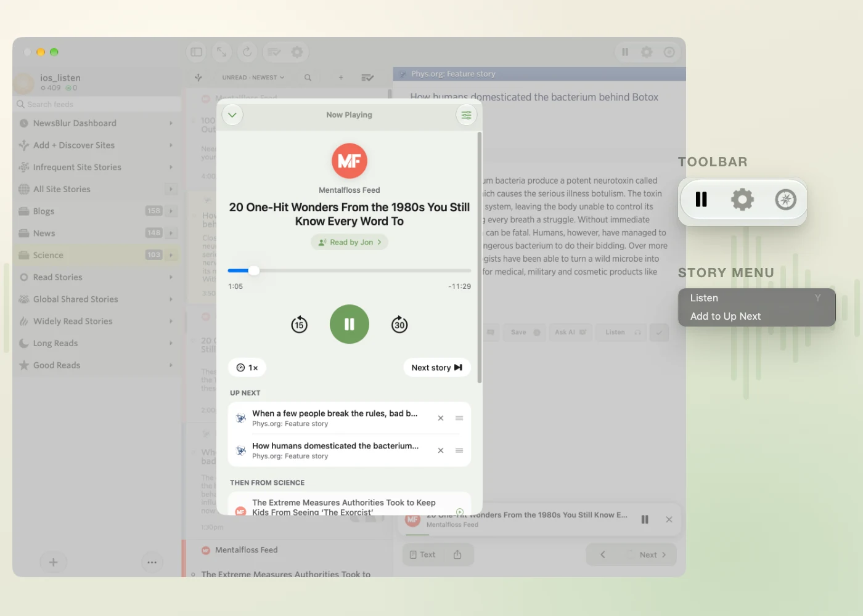
Task: Click the Next story button
Action: point(437,368)
